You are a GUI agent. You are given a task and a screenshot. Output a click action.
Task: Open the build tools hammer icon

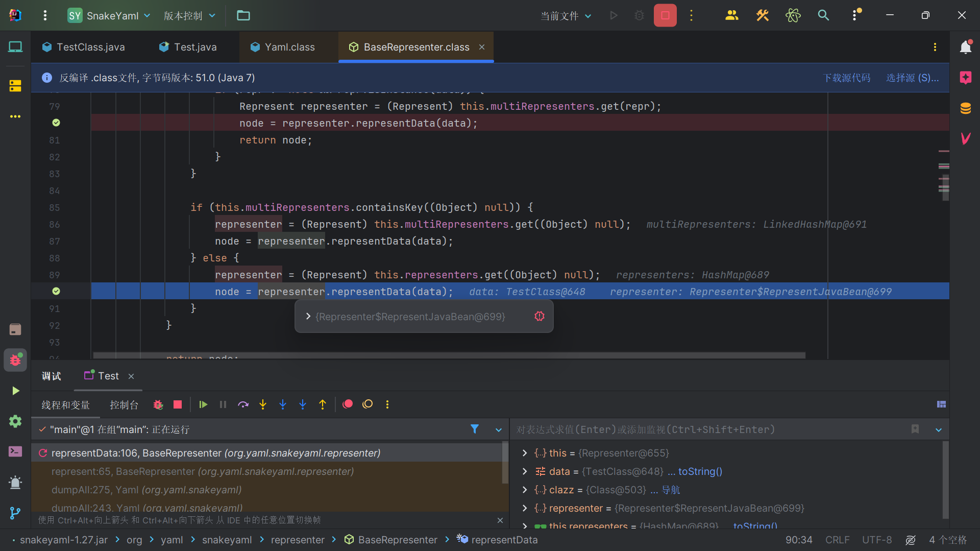click(x=763, y=15)
